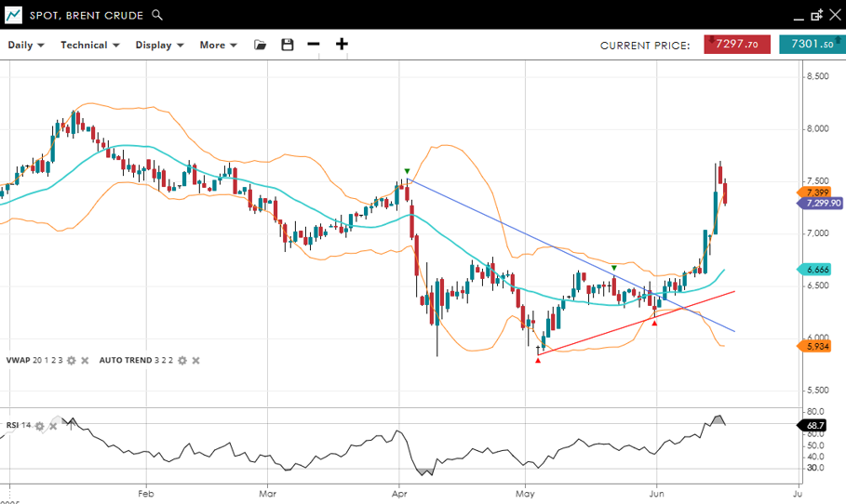Click the teal buy price 7301.50 button
846x504 pixels.
811,44
